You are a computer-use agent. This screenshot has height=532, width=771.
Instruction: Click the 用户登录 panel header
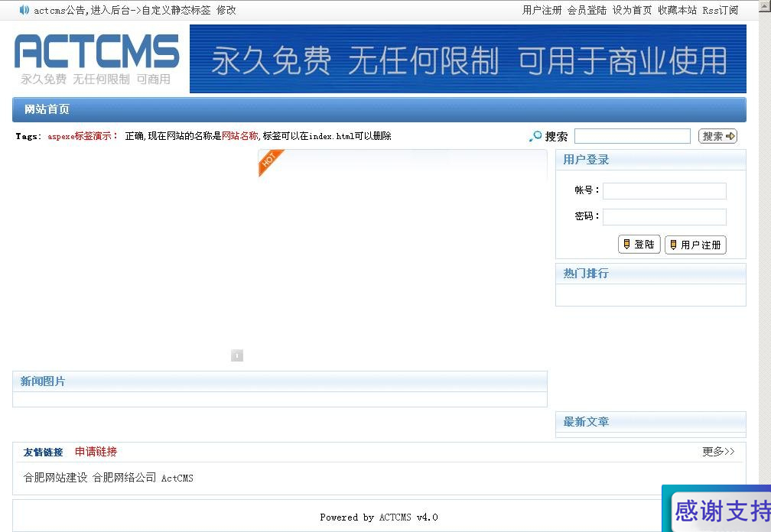click(650, 160)
